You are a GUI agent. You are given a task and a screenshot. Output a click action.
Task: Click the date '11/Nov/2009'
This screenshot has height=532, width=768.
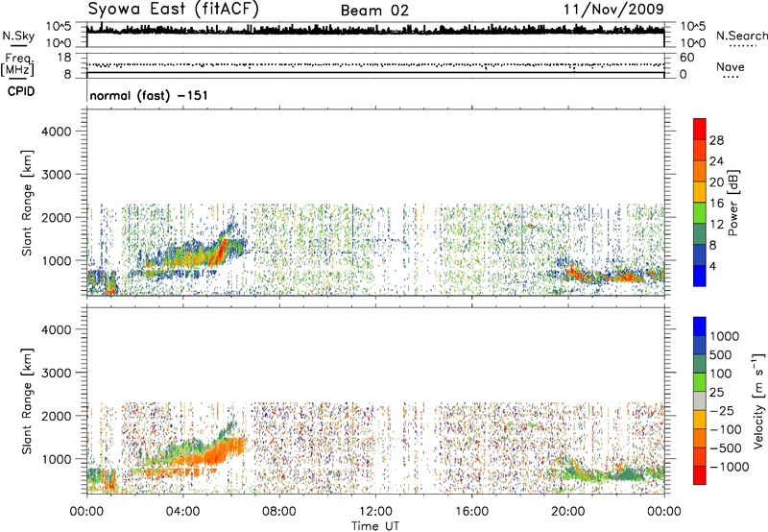pyautogui.click(x=613, y=9)
